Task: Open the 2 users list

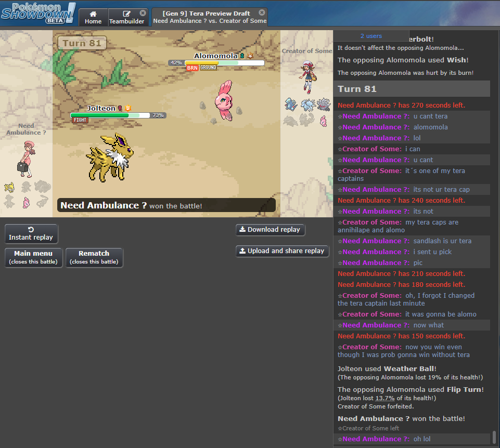Action: coord(371,36)
